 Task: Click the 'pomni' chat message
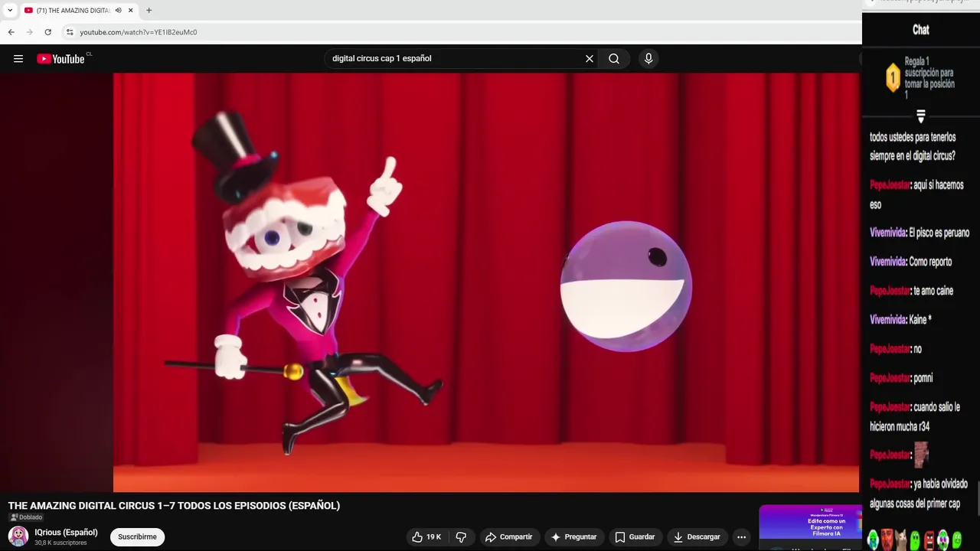(x=901, y=378)
